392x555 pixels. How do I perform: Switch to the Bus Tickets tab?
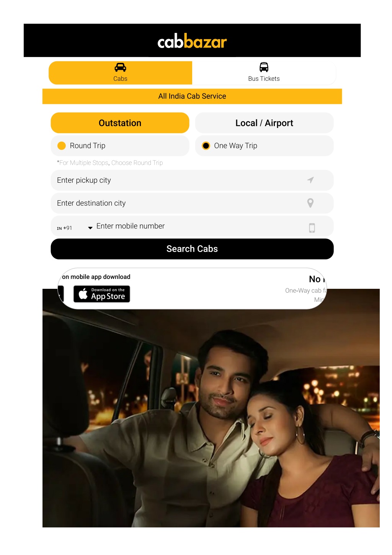[x=264, y=73]
